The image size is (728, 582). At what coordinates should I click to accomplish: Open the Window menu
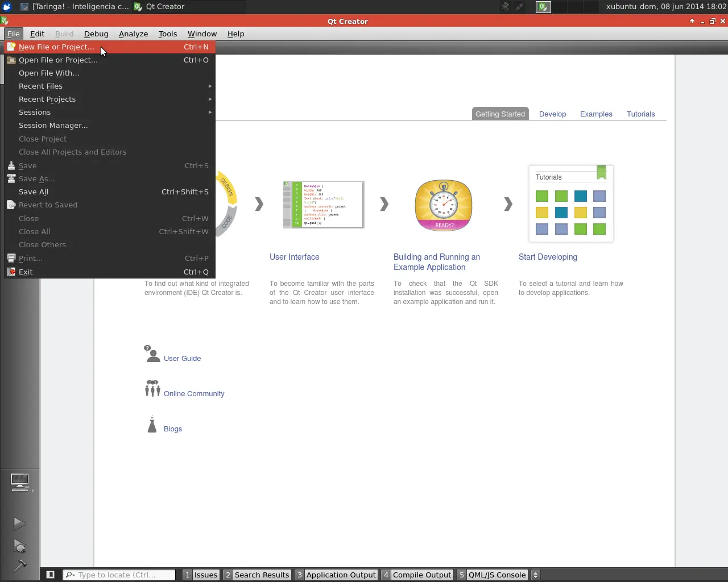tap(202, 34)
